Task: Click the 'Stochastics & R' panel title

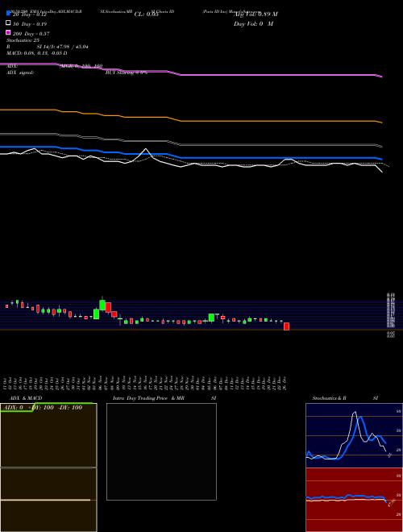Action: click(x=330, y=398)
